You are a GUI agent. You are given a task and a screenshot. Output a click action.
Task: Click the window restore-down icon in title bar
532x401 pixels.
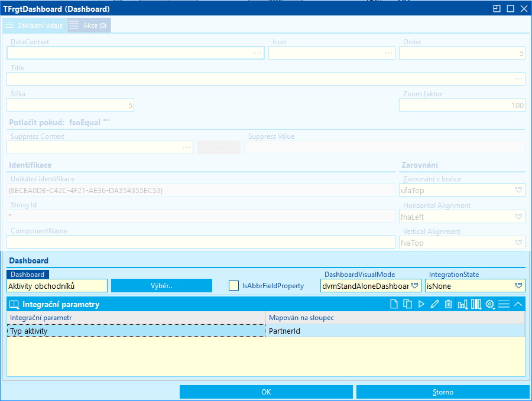[x=497, y=8]
